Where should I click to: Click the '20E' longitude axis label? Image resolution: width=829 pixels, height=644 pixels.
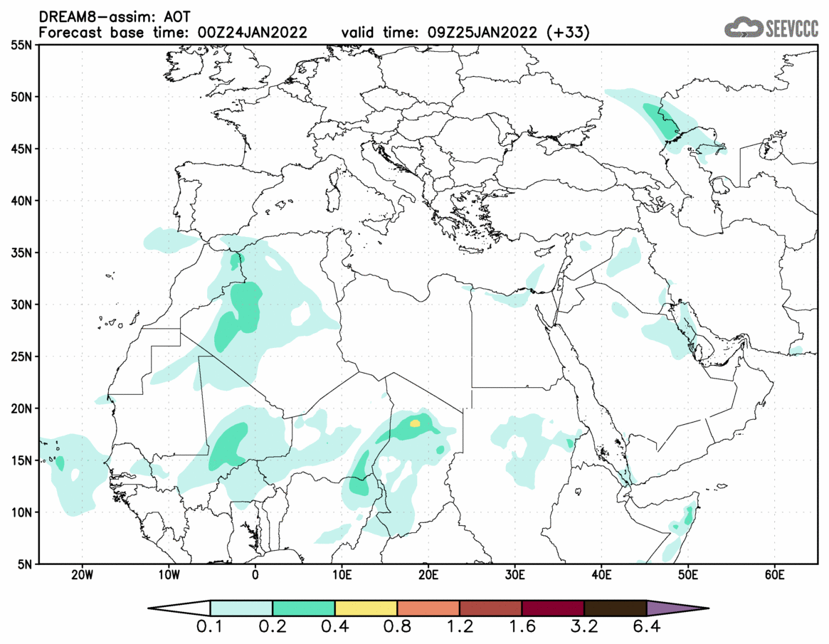point(428,575)
